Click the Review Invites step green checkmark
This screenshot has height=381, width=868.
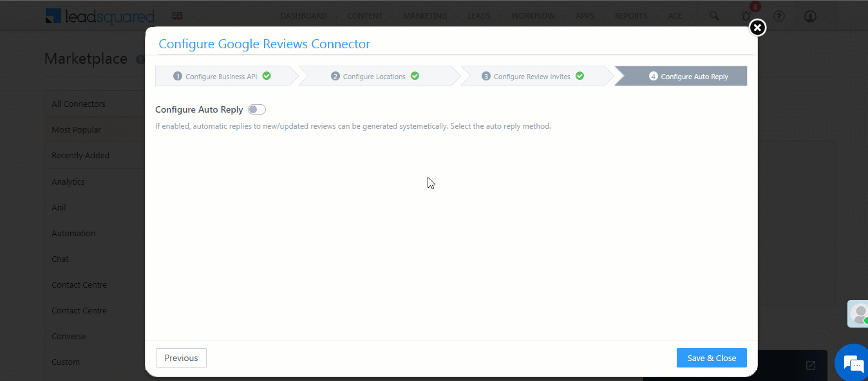(580, 76)
